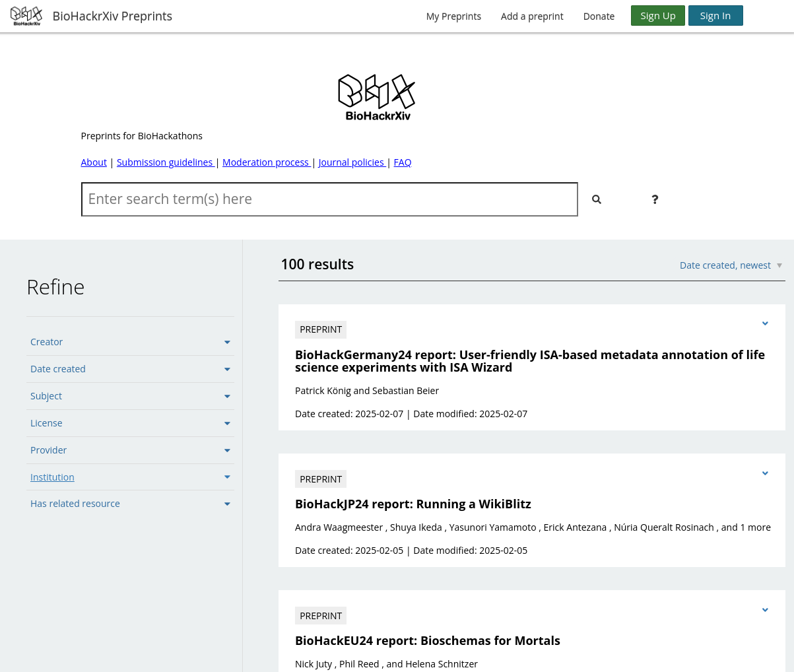Click the large BioHackrXiv center logo

click(x=377, y=97)
